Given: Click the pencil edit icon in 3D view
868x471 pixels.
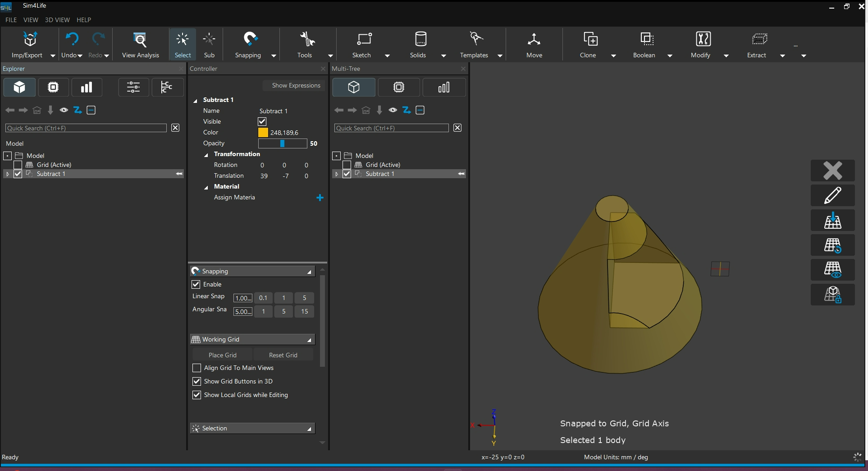Looking at the screenshot, I should tap(832, 195).
